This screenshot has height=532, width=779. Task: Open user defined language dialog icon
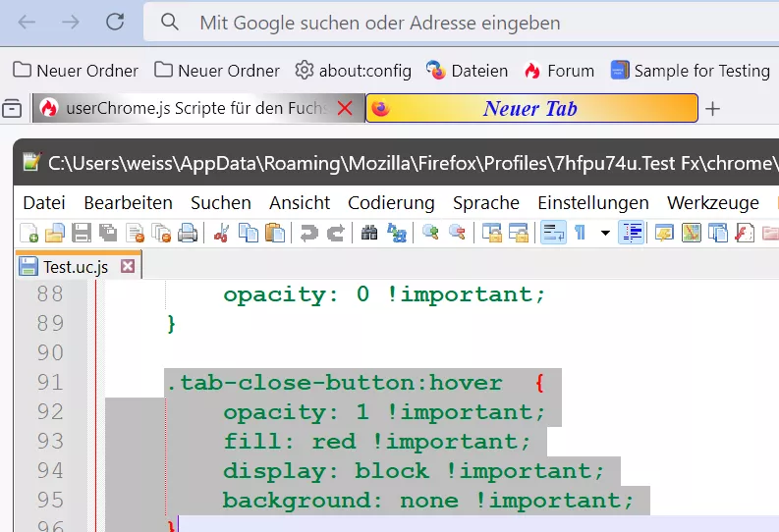[664, 233]
